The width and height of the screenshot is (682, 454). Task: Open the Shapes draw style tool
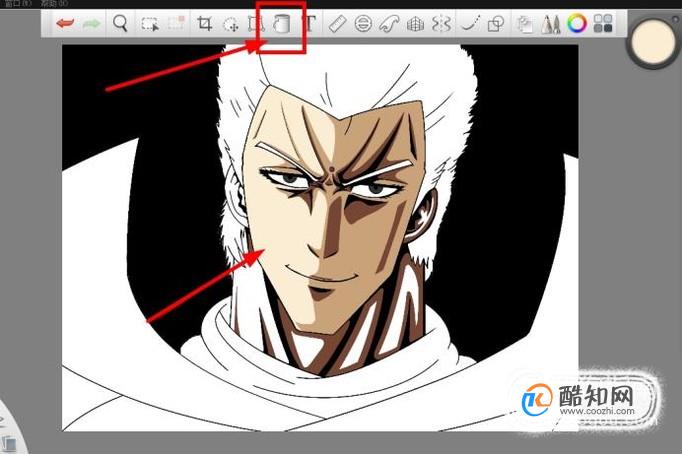pyautogui.click(x=496, y=24)
